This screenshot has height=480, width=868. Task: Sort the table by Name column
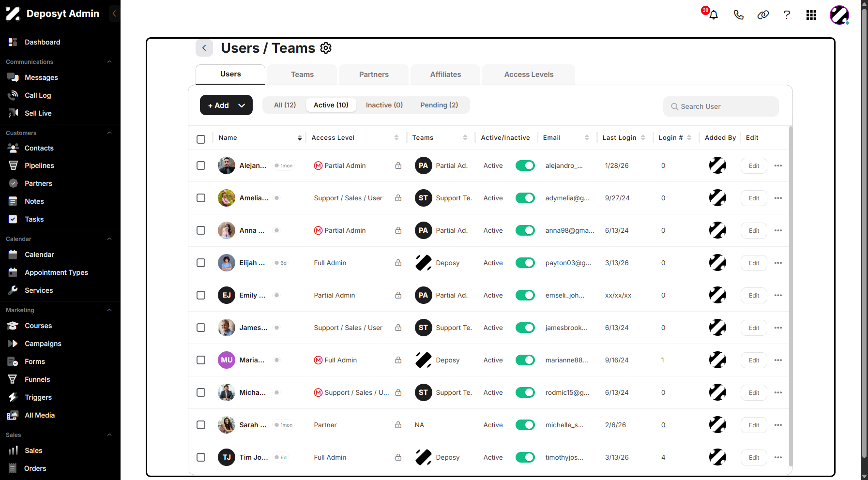300,138
